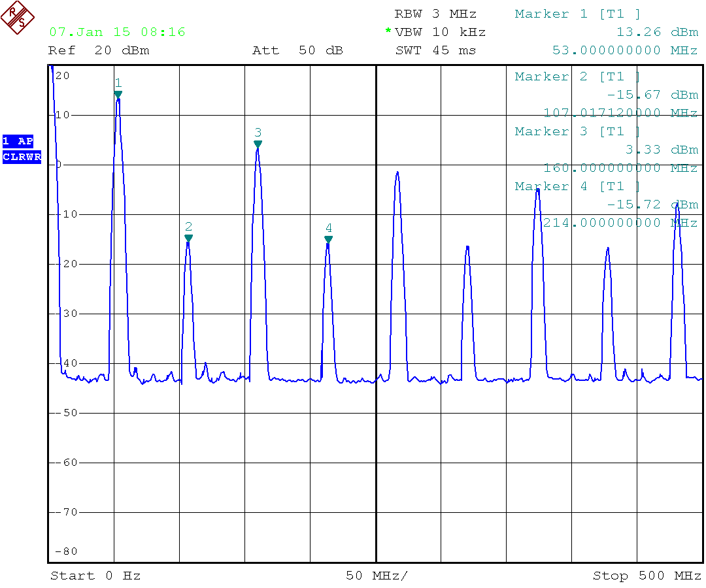
Task: Click the 'Marker 2 [T1 ]' label
Action: coord(578,76)
